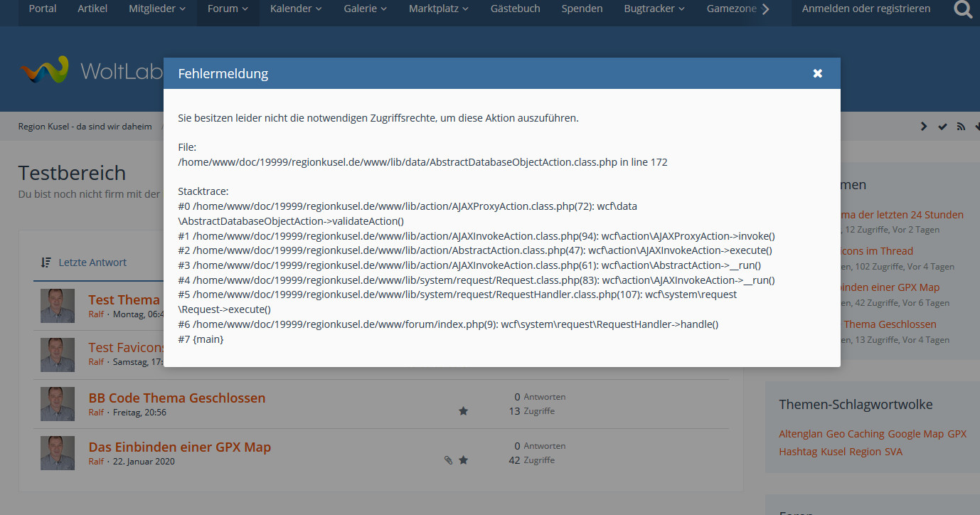Click the RSS feed icon
The width and height of the screenshot is (980, 515).
pyautogui.click(x=961, y=127)
